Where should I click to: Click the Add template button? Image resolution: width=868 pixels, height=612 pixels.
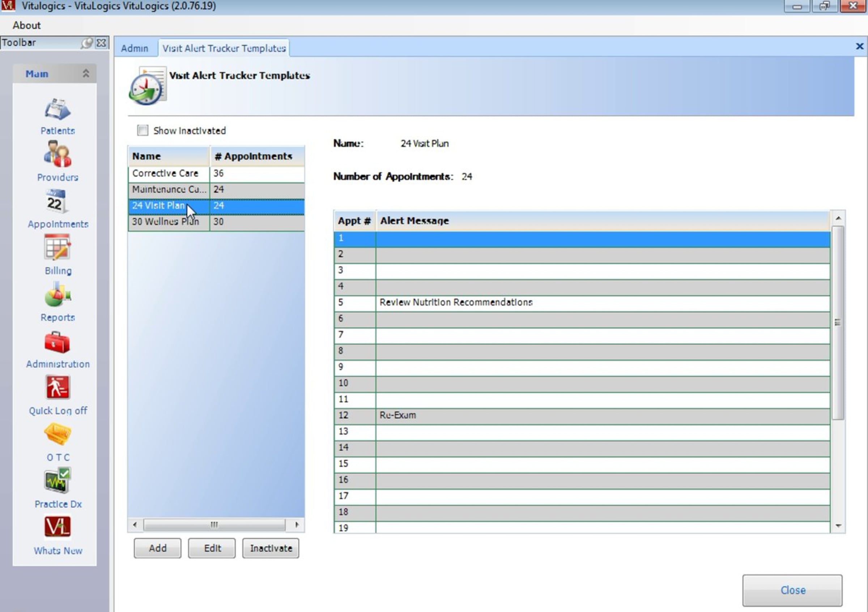[x=157, y=548]
